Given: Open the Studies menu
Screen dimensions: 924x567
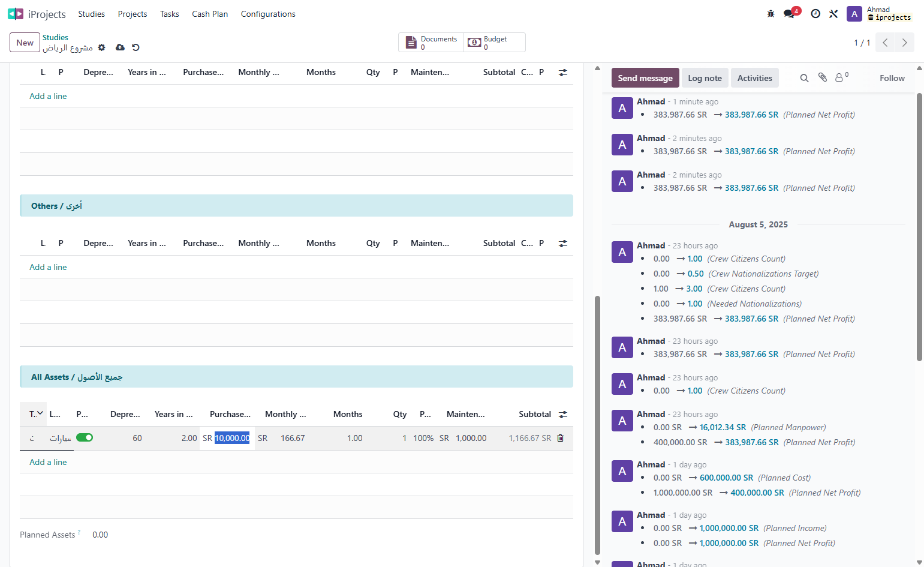Looking at the screenshot, I should 91,14.
